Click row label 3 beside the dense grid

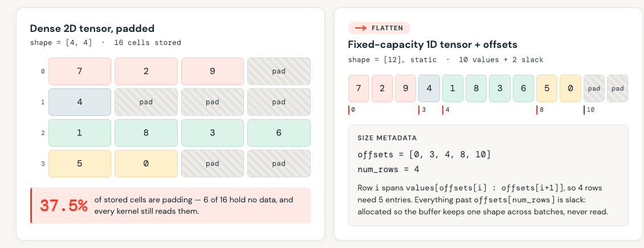[x=43, y=164]
